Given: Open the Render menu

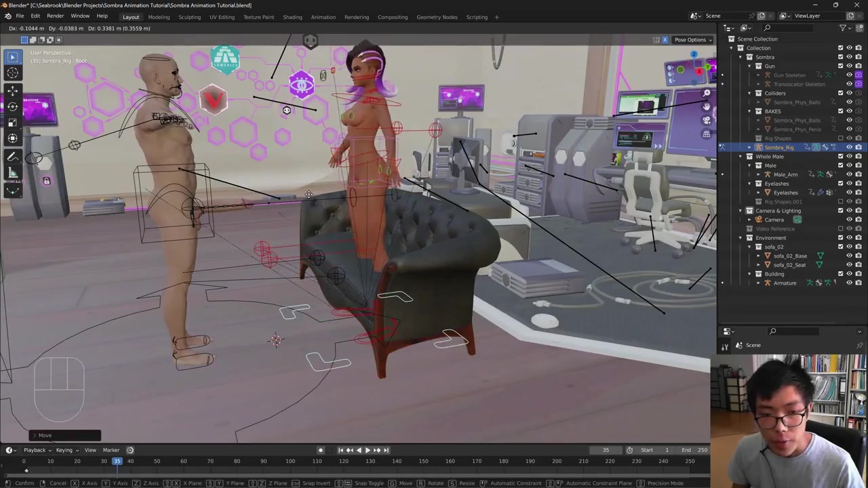Looking at the screenshot, I should point(55,16).
